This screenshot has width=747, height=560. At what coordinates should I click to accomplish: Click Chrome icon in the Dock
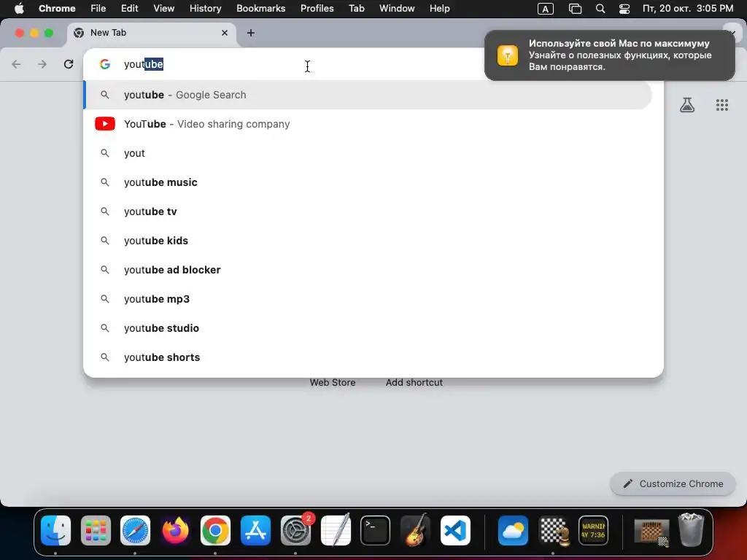[x=215, y=530]
